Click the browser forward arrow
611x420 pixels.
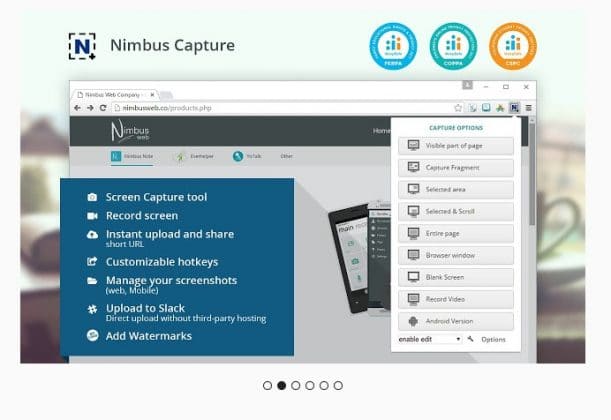90,108
